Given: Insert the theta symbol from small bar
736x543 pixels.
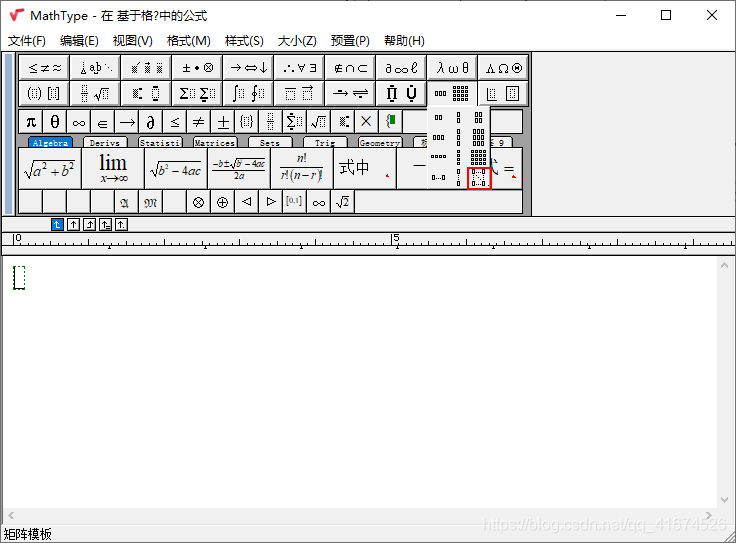Looking at the screenshot, I should [55, 122].
